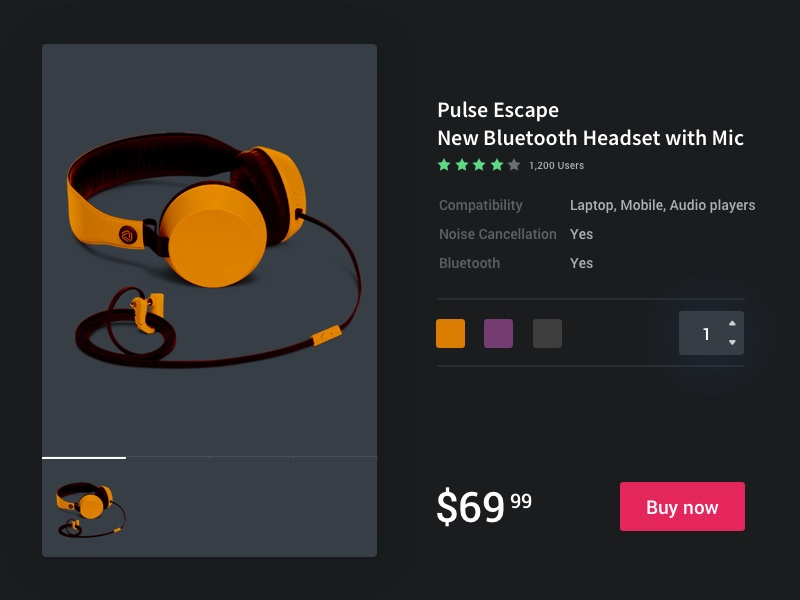Click the Pulse Escape product title
The image size is (800, 600).
click(498, 110)
